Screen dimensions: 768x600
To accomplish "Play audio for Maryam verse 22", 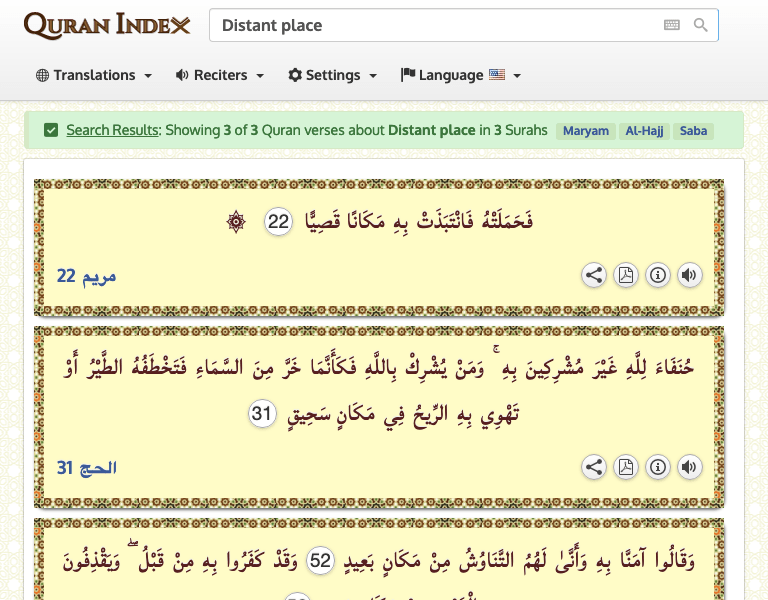I will pos(690,276).
